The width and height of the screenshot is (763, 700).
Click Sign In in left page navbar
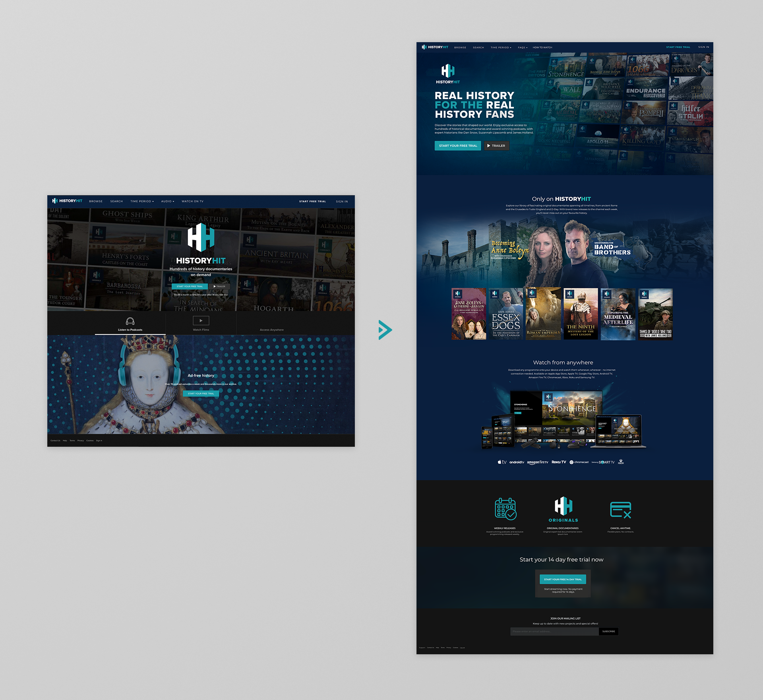pyautogui.click(x=342, y=201)
